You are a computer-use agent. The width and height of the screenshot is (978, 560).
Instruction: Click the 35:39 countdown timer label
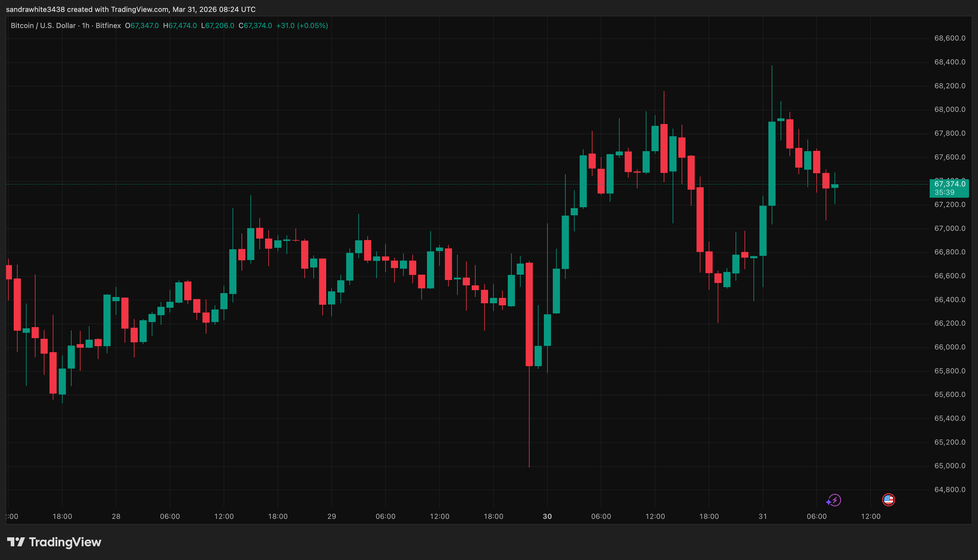tap(944, 192)
